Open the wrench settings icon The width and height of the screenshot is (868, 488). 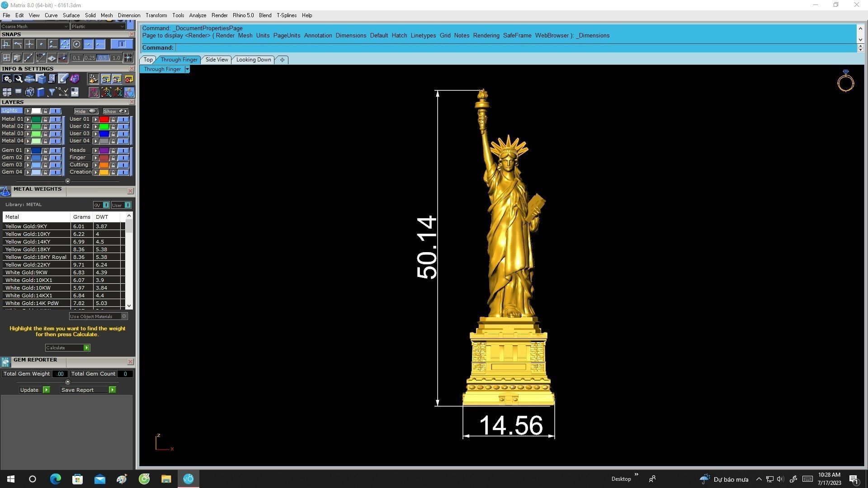click(x=18, y=79)
